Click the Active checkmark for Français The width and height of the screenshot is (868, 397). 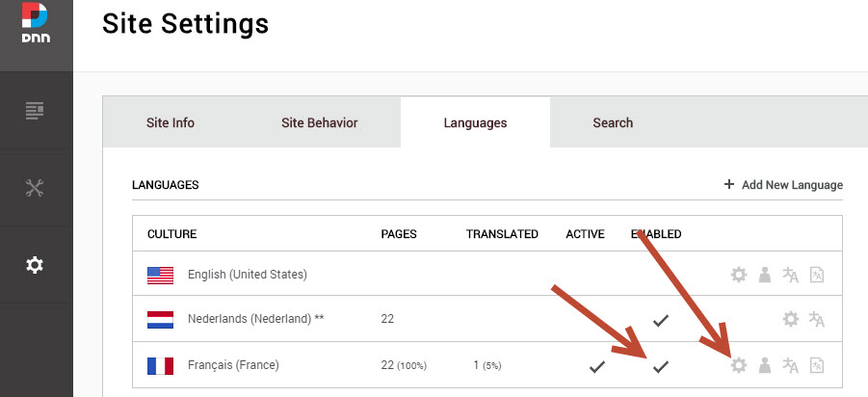tap(596, 366)
